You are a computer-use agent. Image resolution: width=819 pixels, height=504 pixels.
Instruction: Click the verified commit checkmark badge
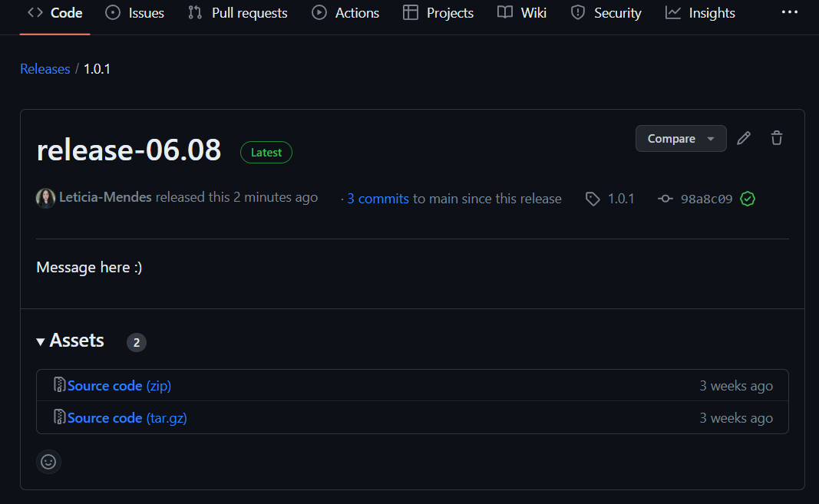pyautogui.click(x=748, y=198)
